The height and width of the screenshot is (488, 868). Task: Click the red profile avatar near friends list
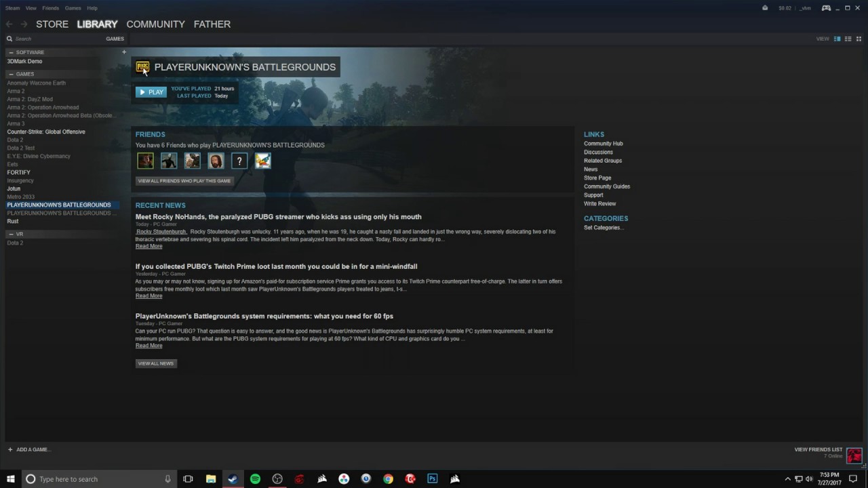[854, 455]
